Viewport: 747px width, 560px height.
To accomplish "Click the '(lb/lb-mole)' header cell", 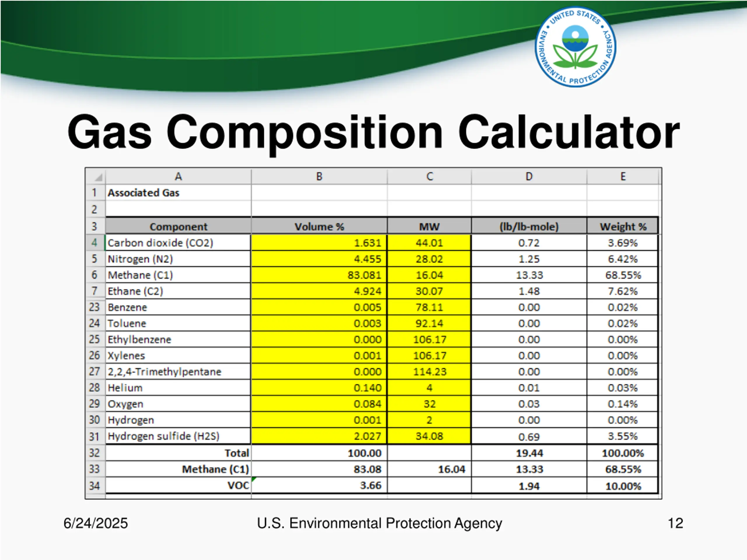I will click(x=529, y=226).
